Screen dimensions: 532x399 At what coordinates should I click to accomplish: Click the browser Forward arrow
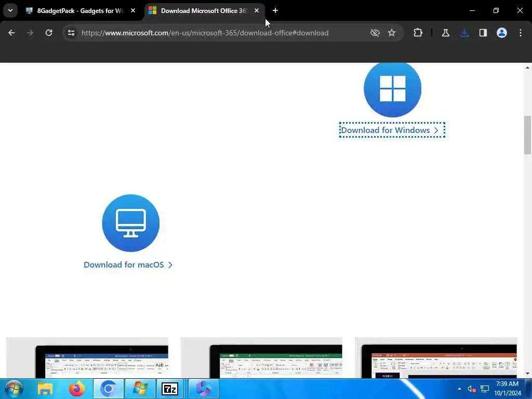[30, 33]
